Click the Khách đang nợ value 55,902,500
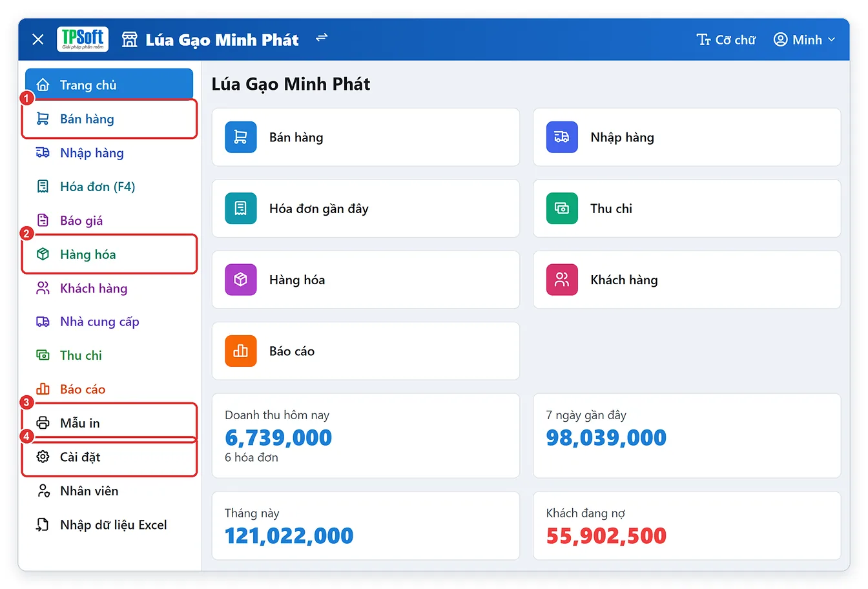The image size is (868, 589). [606, 535]
